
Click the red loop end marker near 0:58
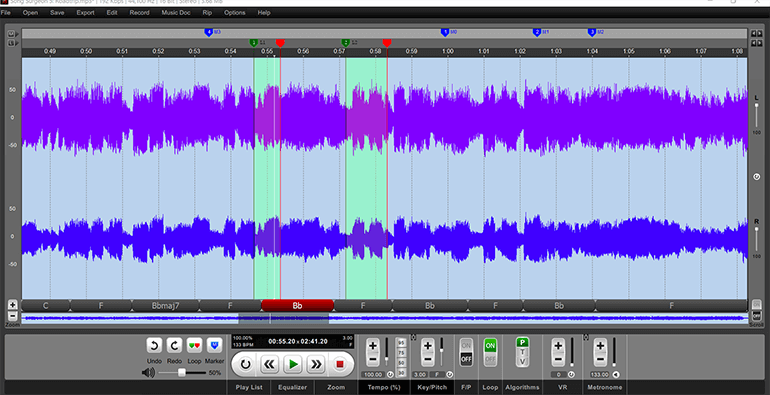point(387,43)
